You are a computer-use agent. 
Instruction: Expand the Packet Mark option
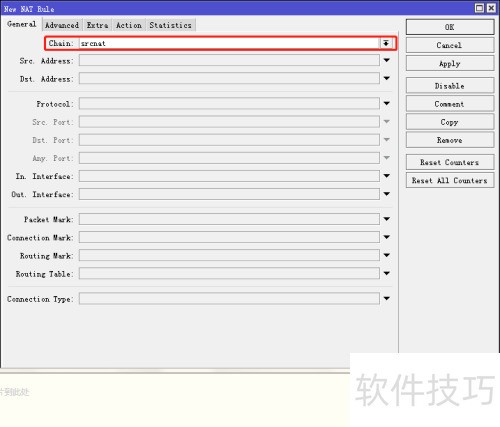pos(387,219)
